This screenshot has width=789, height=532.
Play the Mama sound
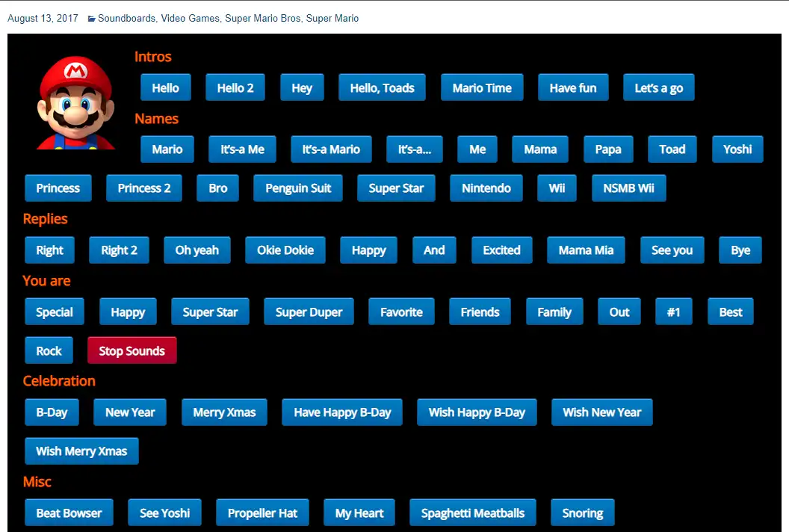540,149
